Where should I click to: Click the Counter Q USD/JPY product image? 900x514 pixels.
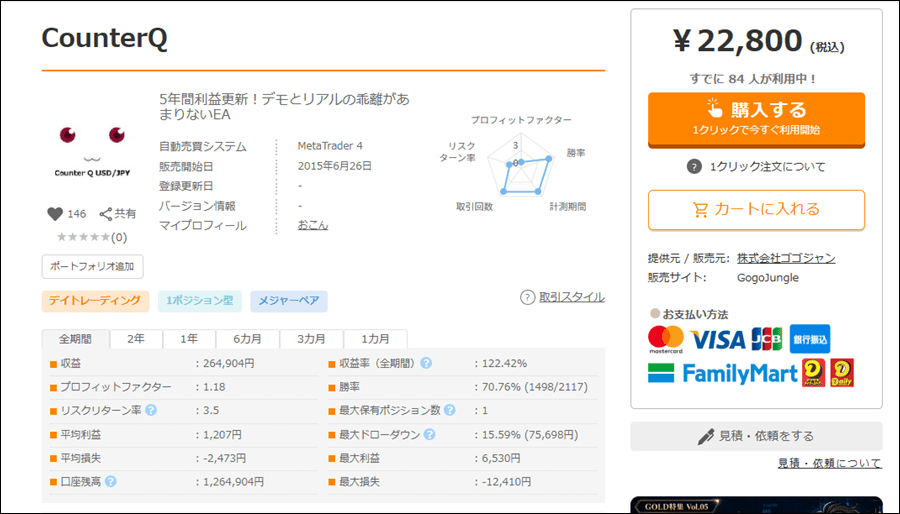[x=92, y=149]
